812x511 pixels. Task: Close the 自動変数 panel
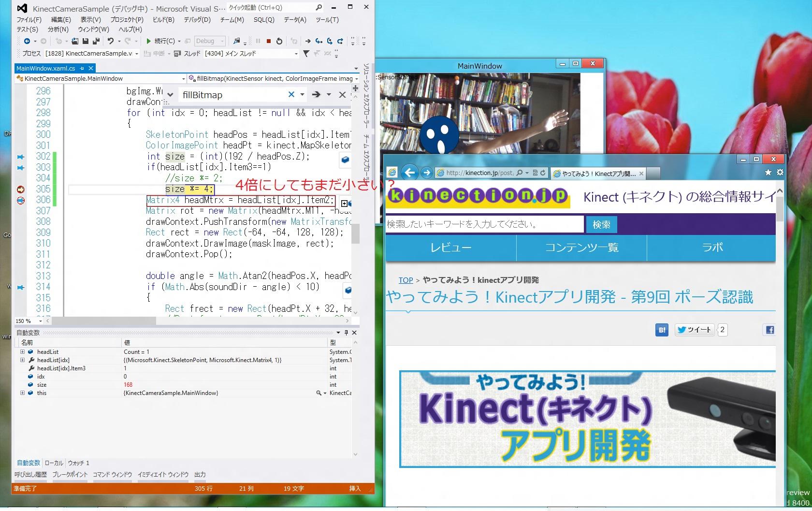tap(354, 333)
